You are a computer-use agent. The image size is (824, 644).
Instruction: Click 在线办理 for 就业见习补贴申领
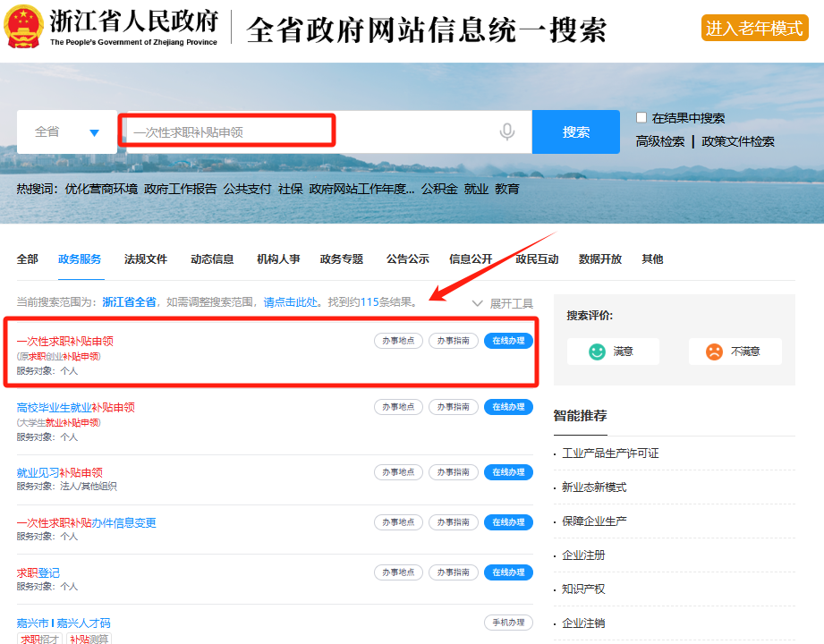tap(508, 472)
